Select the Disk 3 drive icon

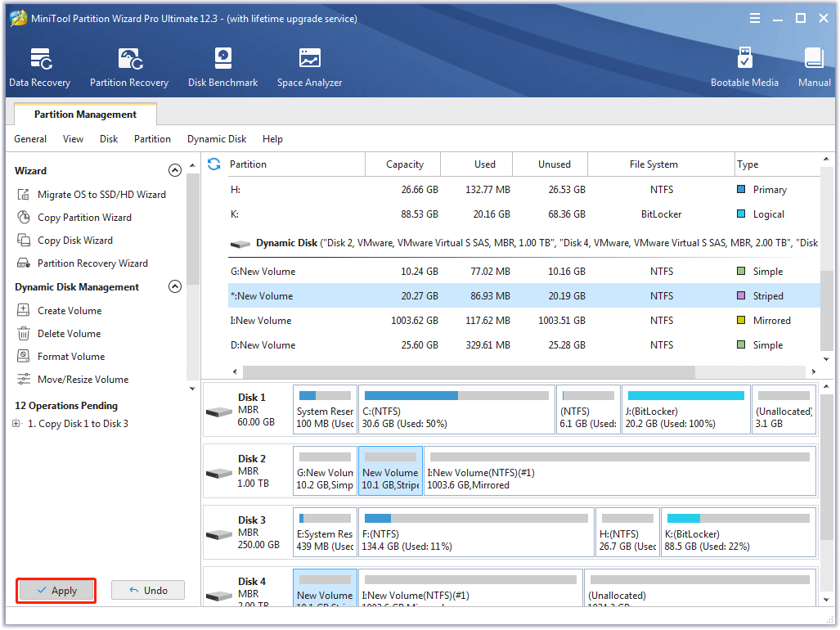pos(219,534)
